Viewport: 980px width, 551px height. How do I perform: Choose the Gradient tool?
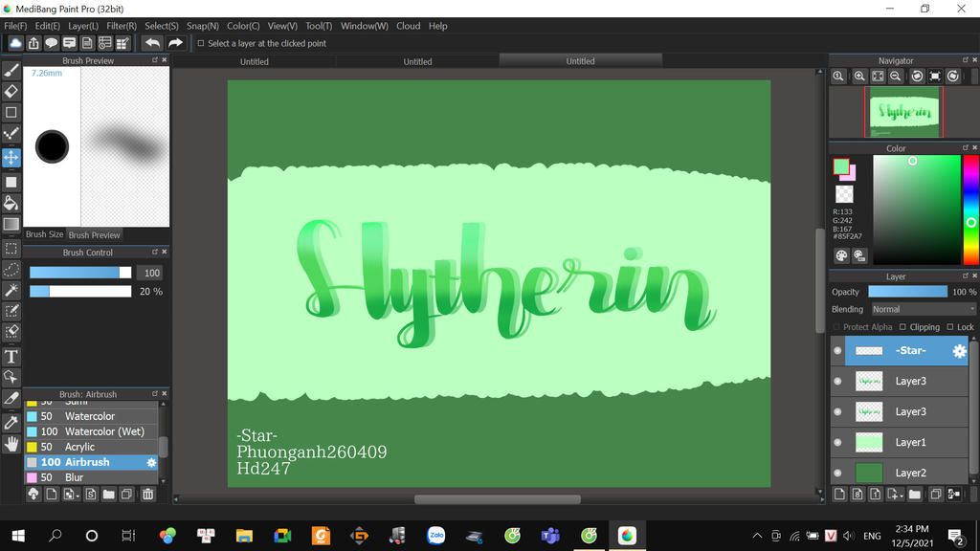(x=11, y=224)
